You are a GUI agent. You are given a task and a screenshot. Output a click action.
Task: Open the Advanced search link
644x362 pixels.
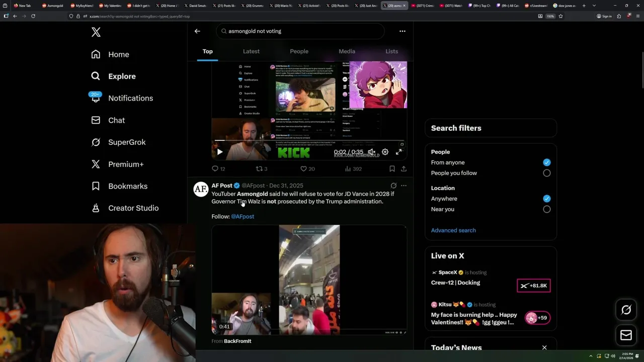(x=453, y=230)
